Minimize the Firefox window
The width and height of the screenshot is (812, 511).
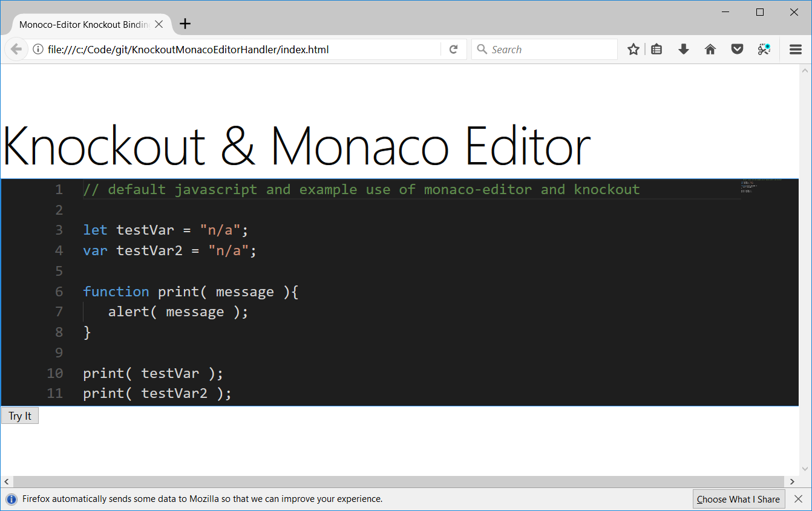click(727, 12)
